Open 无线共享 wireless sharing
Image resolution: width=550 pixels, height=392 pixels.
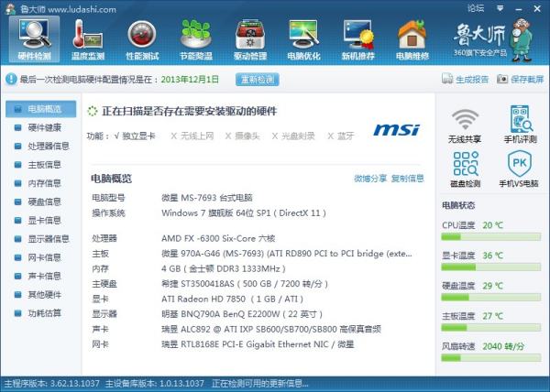pos(465,125)
